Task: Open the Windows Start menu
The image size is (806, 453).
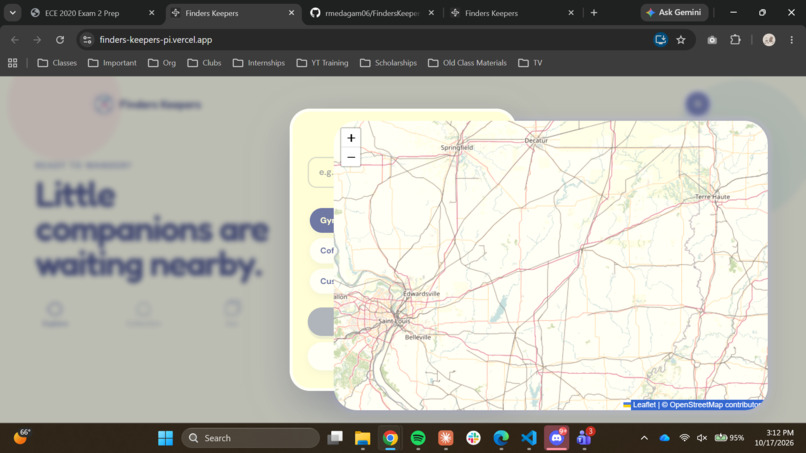Action: pos(166,438)
